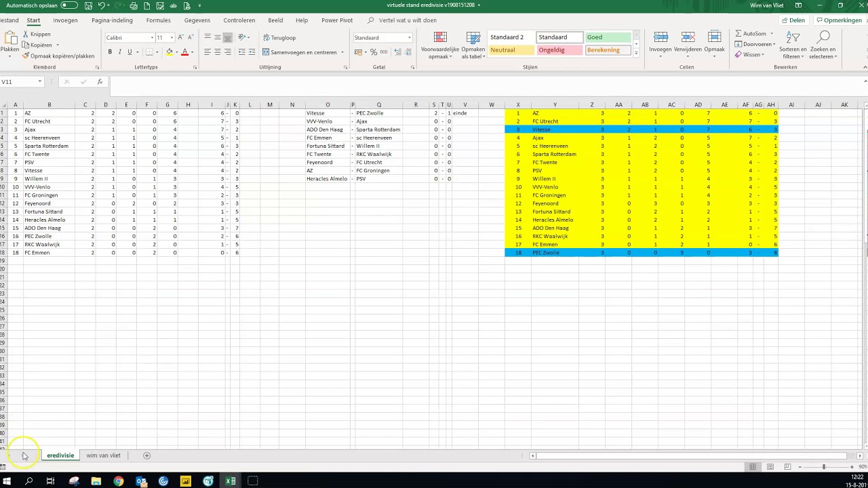Go to the Gegevens tab
Image resolution: width=868 pixels, height=488 pixels.
point(197,20)
